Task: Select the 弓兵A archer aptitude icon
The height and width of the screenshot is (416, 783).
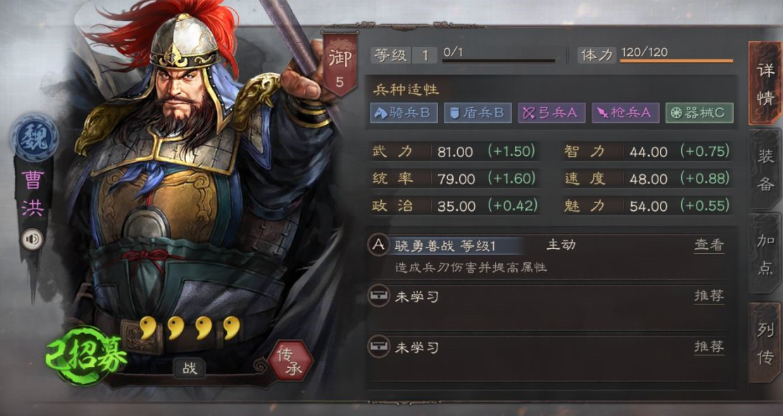Action: [551, 113]
